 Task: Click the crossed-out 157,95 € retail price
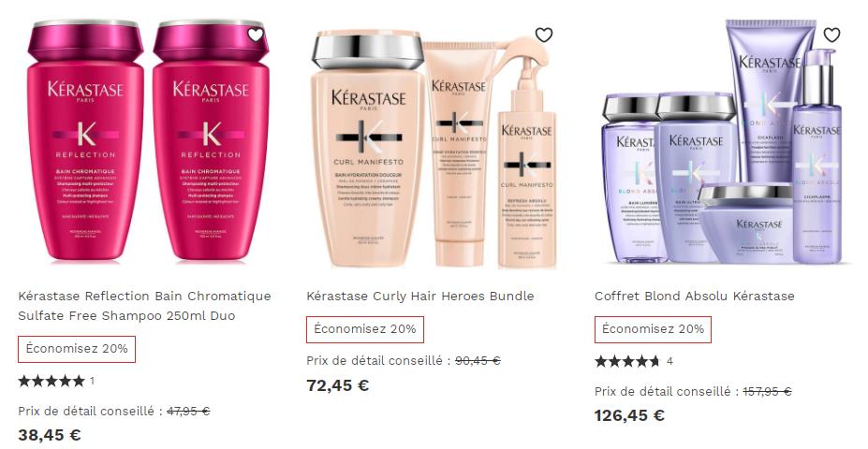[767, 392]
